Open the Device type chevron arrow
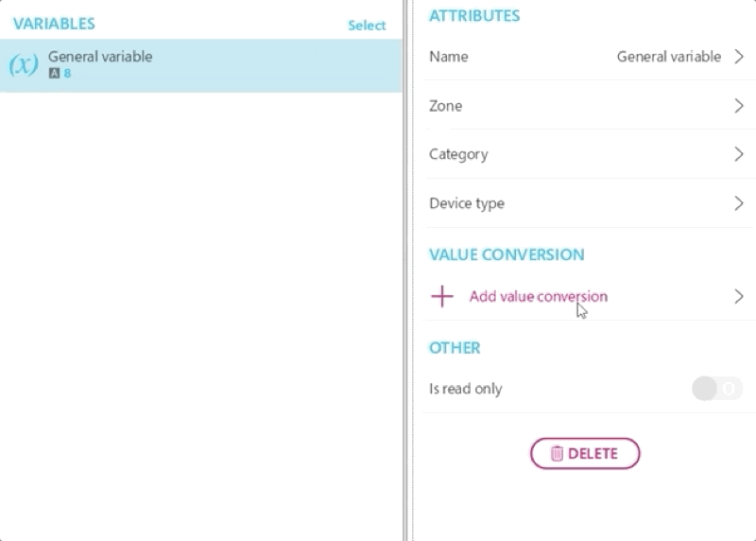The height and width of the screenshot is (541, 756). pyautogui.click(x=739, y=203)
